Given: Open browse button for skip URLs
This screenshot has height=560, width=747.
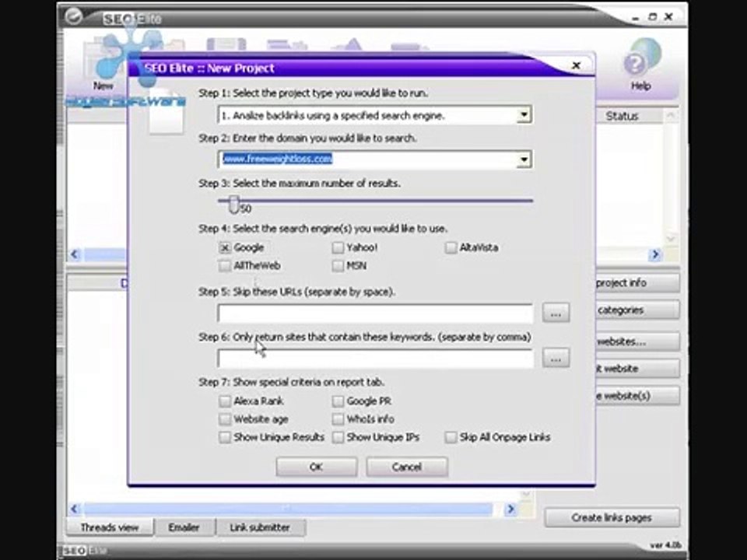Looking at the screenshot, I should (x=556, y=313).
